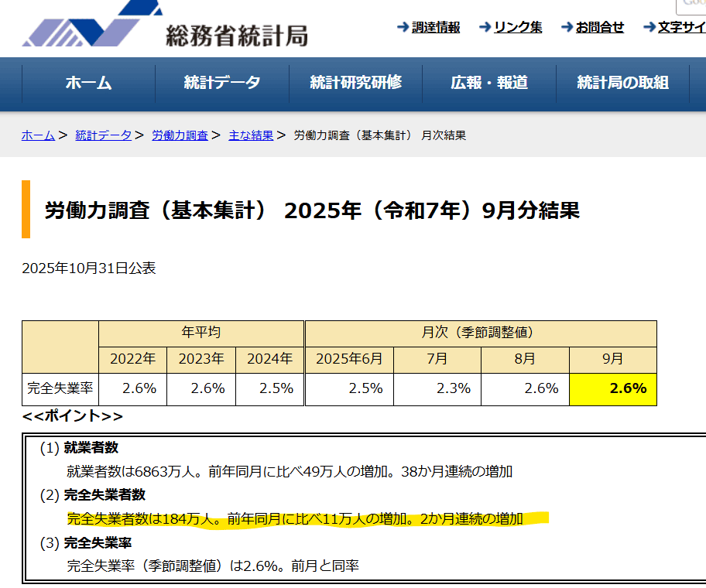
Task: Open the リンク集 link
Action: tap(518, 27)
